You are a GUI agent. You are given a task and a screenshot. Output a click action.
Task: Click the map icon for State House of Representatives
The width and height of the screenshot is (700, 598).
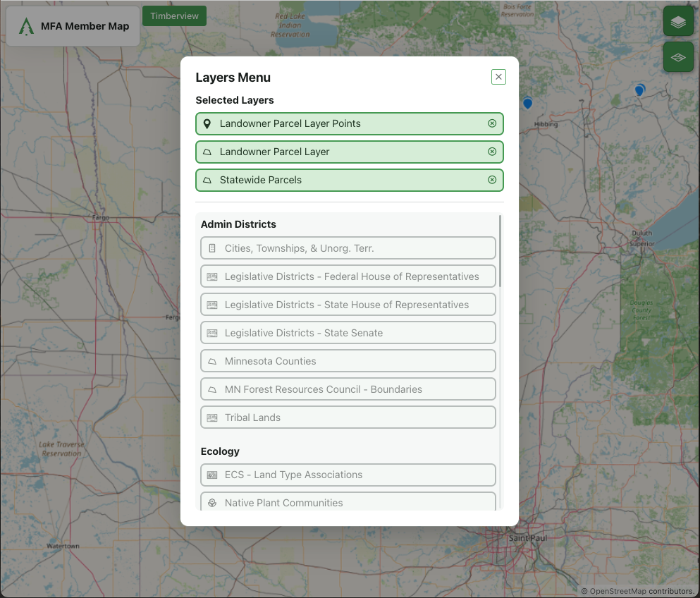tap(212, 305)
